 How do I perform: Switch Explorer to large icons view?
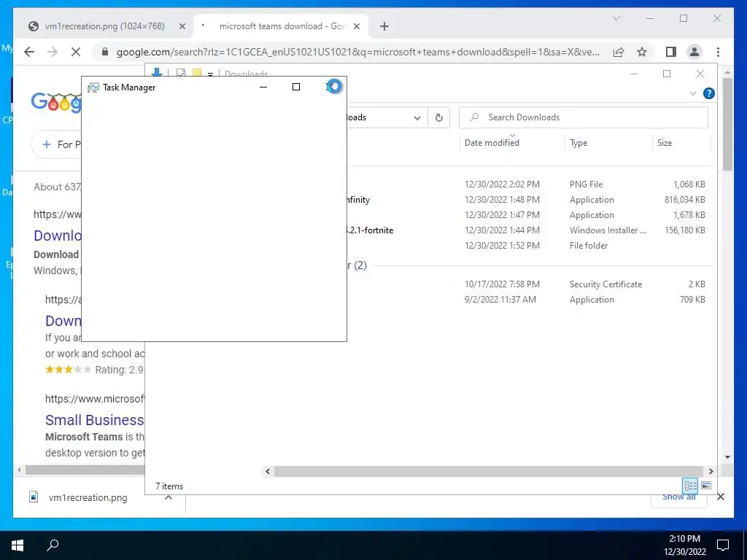(x=706, y=485)
